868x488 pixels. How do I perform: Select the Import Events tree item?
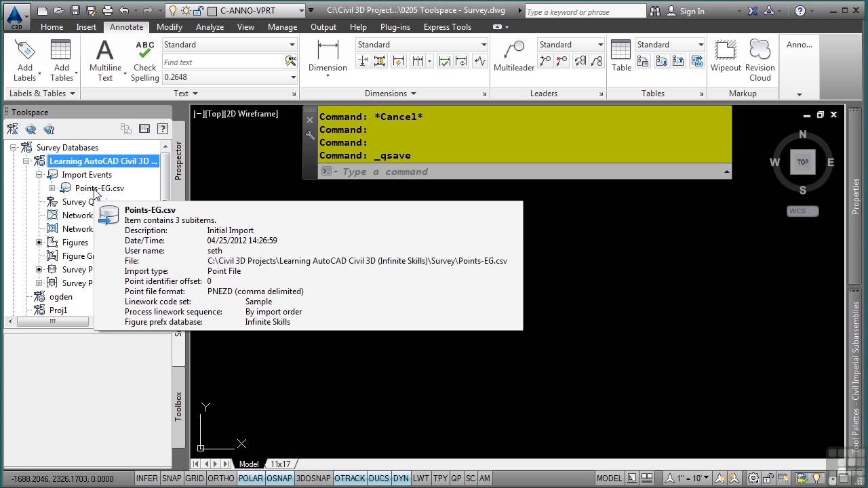pyautogui.click(x=87, y=175)
